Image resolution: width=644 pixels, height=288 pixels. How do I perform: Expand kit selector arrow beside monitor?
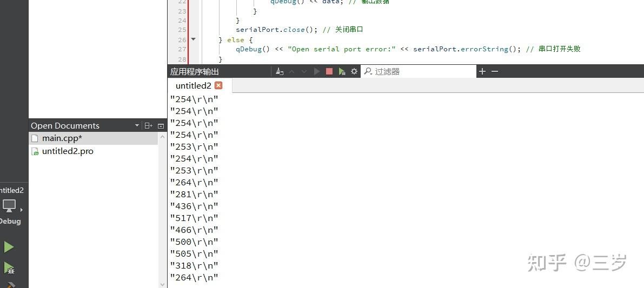(x=21, y=210)
